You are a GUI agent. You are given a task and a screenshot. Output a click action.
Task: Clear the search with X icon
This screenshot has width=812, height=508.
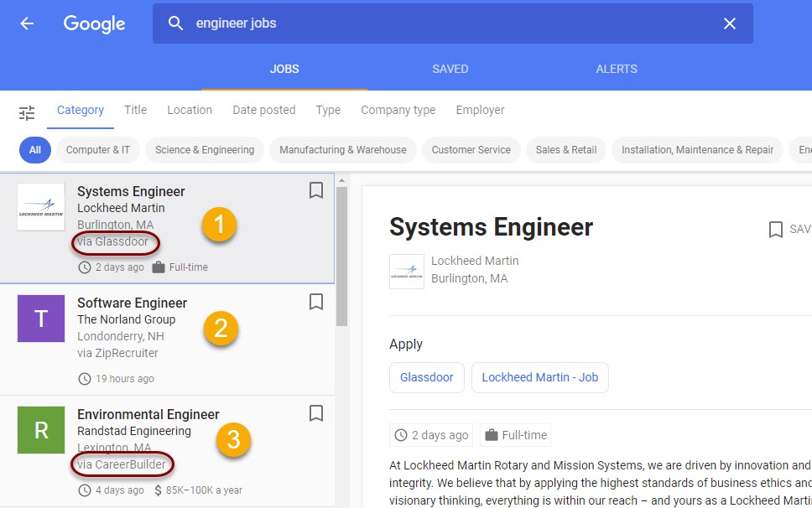[x=729, y=23]
